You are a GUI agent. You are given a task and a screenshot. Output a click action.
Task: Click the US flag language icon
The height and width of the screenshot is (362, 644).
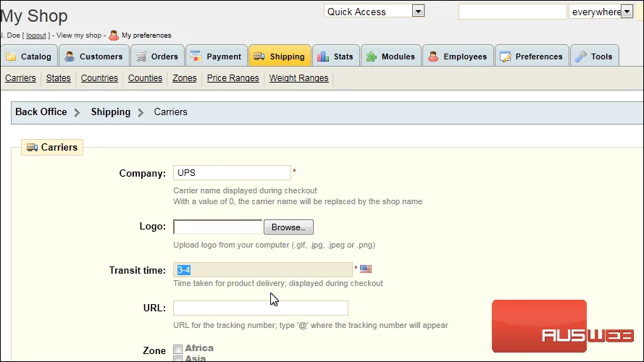[x=366, y=269]
